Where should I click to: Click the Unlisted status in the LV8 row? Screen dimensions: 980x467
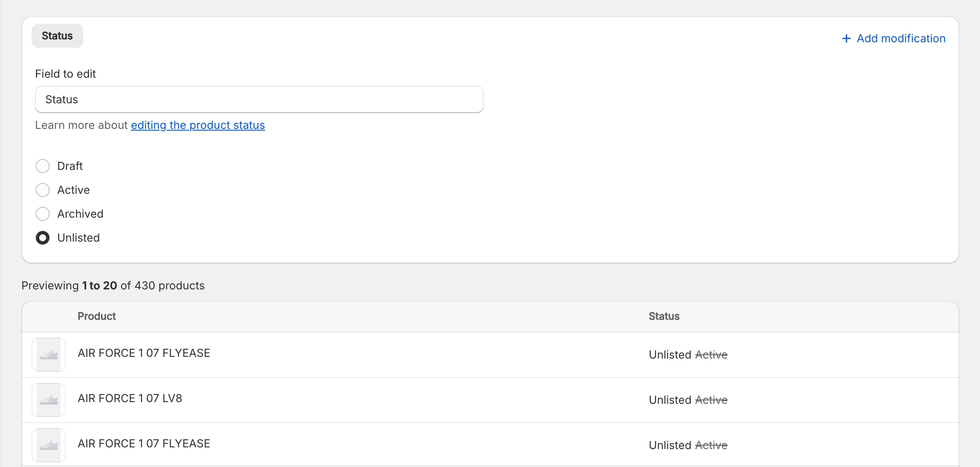tap(670, 400)
